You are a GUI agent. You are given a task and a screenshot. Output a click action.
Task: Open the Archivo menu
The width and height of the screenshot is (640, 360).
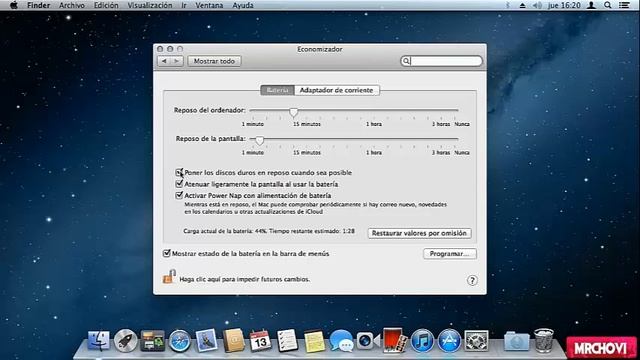tap(72, 5)
